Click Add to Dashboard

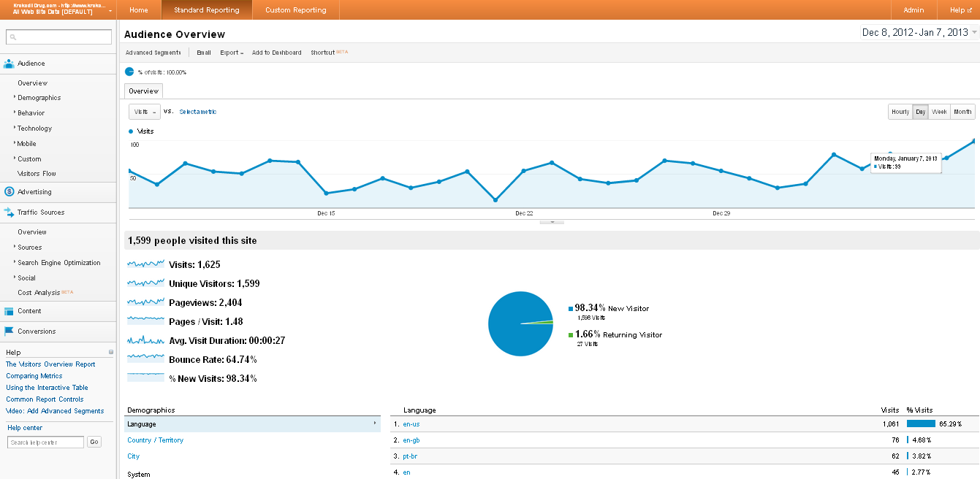[277, 53]
